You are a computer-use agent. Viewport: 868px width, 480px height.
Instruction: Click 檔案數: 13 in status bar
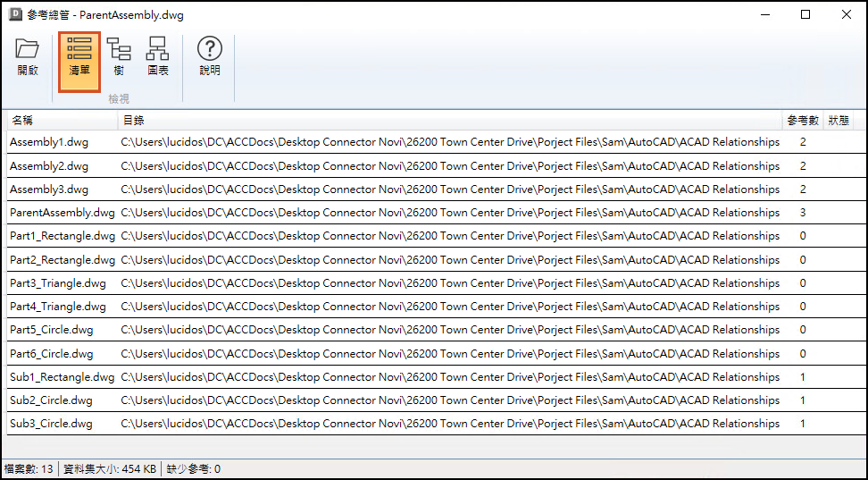[x=29, y=469]
